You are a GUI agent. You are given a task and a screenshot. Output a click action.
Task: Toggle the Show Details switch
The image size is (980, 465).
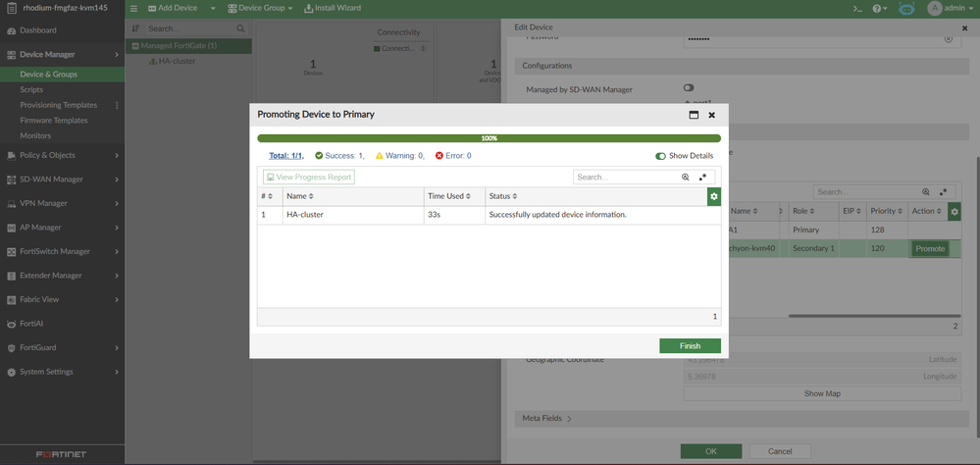click(x=660, y=156)
